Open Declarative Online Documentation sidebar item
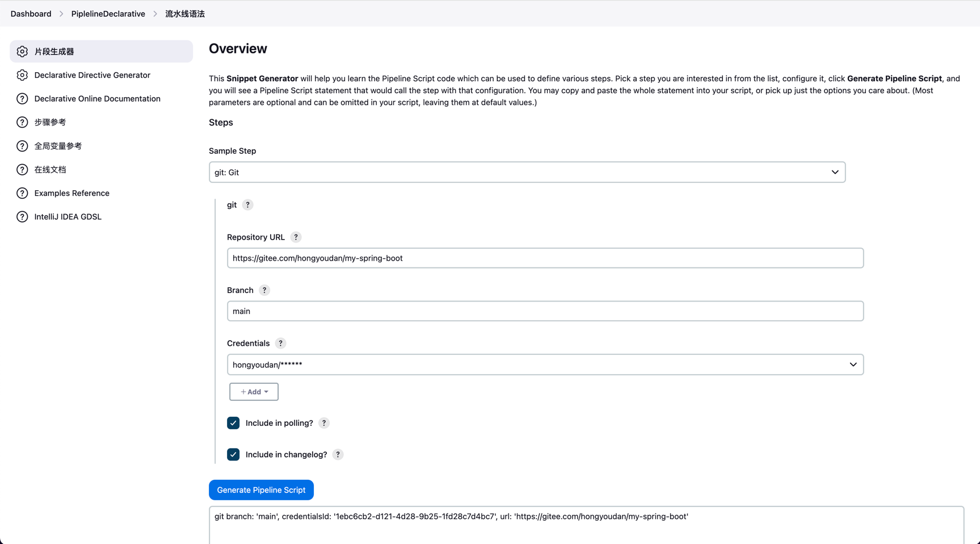Image resolution: width=980 pixels, height=544 pixels. click(x=97, y=99)
